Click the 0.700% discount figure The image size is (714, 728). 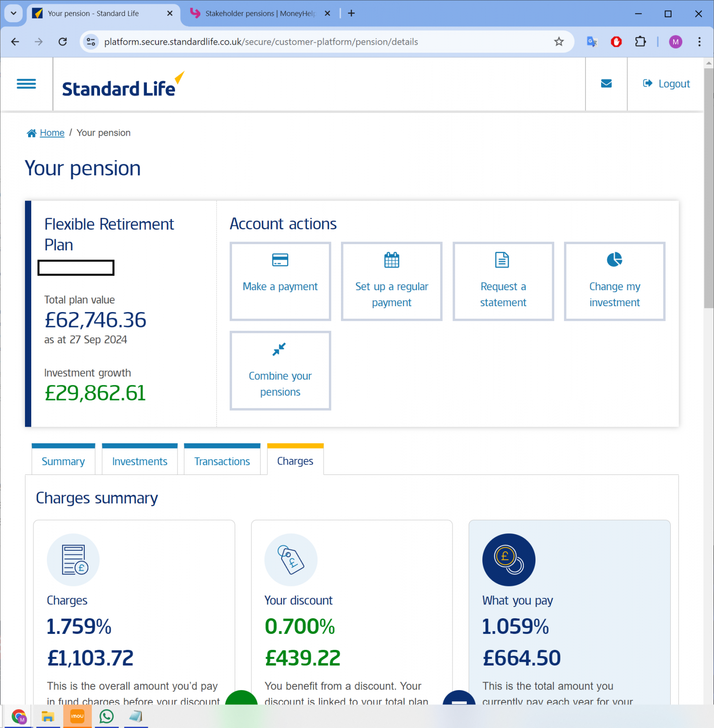click(300, 626)
